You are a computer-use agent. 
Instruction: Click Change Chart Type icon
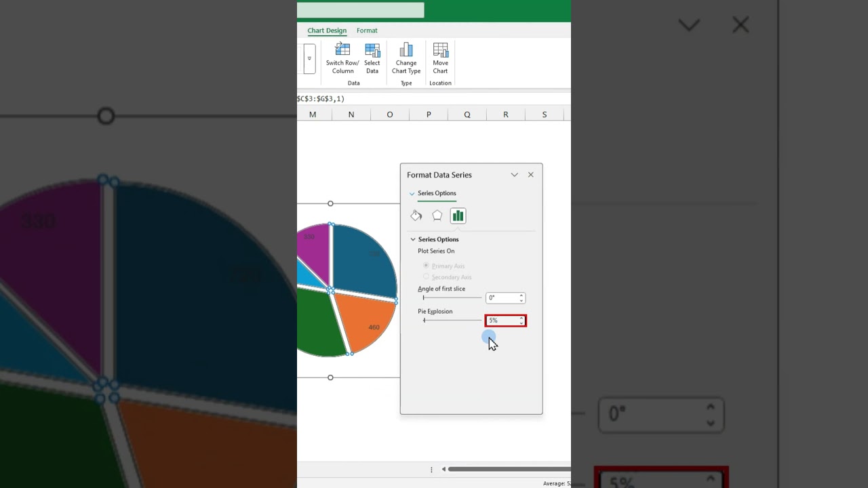click(x=406, y=49)
